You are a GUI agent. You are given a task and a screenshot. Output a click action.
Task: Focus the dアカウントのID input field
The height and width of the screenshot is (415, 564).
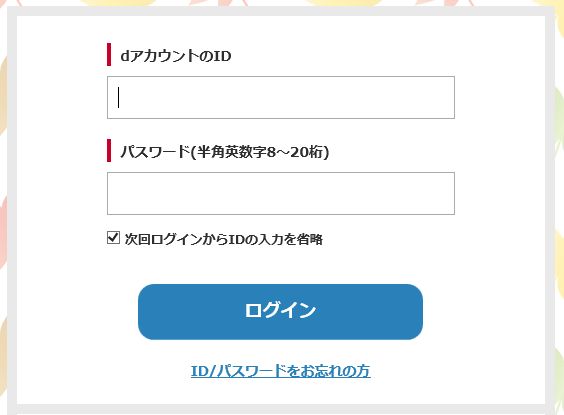[x=281, y=97]
